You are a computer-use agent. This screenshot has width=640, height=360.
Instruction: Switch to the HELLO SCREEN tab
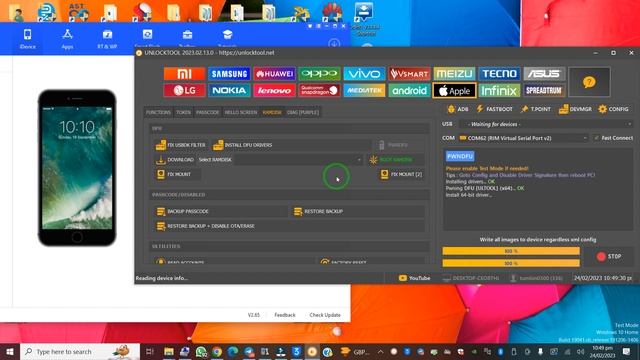(241, 112)
